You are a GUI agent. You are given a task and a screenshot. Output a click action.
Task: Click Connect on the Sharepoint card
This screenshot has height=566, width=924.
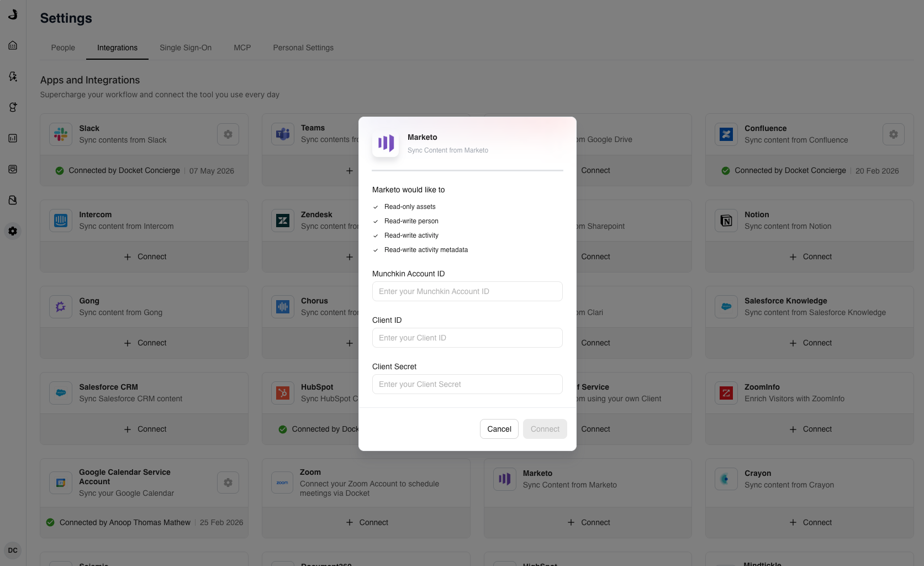tap(595, 257)
